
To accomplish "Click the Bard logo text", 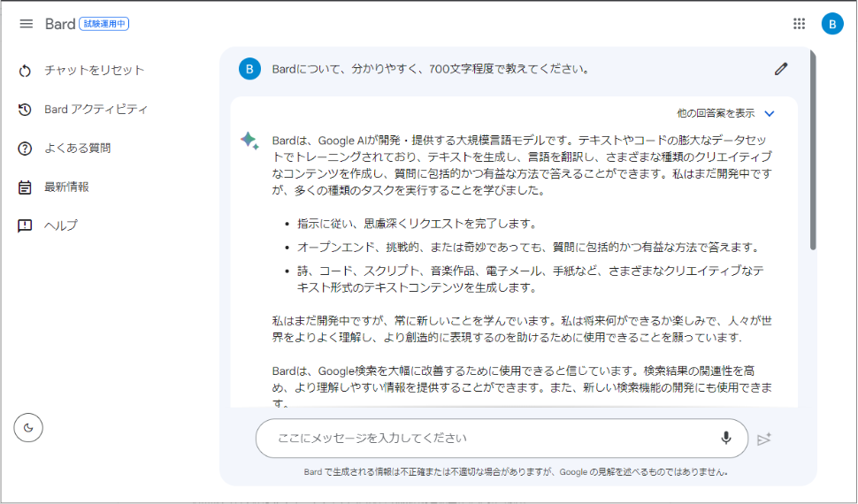I will [x=59, y=24].
